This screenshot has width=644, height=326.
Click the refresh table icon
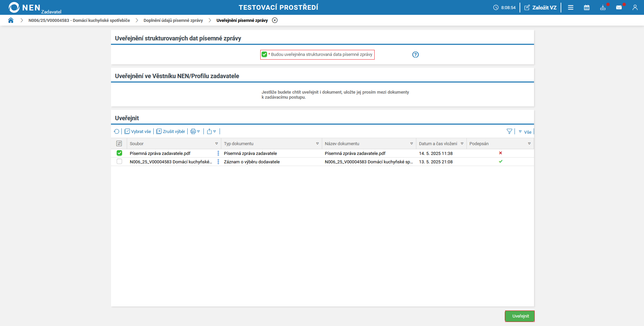point(117,132)
